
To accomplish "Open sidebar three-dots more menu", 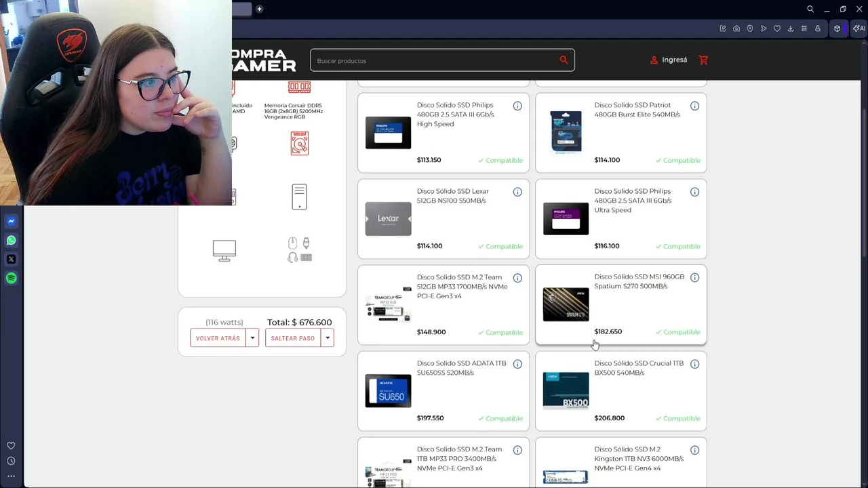I will (x=11, y=476).
